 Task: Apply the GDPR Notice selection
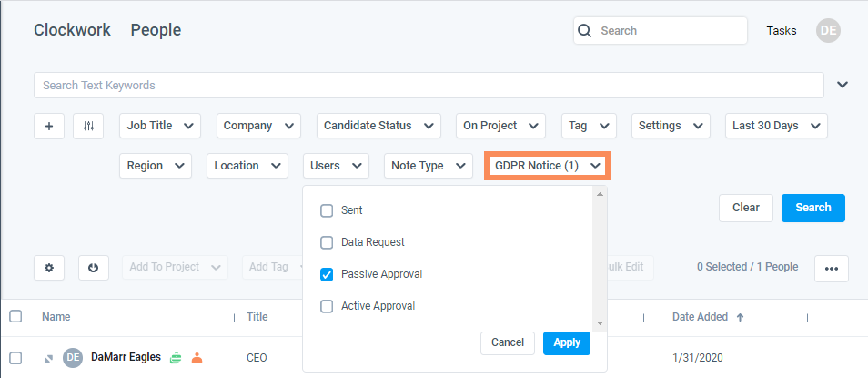(x=566, y=342)
